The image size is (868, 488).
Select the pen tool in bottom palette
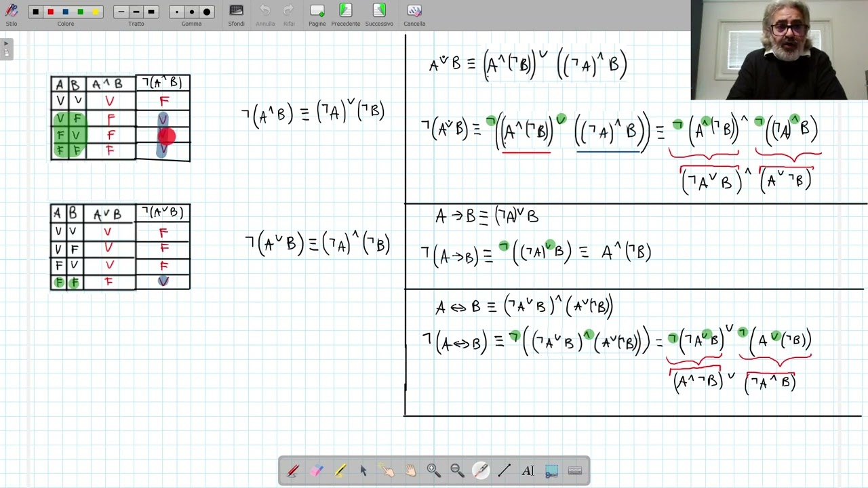click(x=293, y=471)
